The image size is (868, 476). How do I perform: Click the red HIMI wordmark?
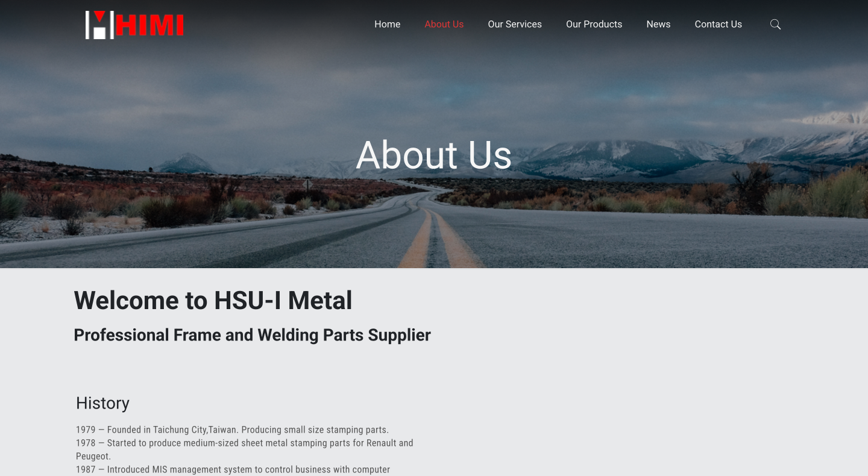coord(149,25)
